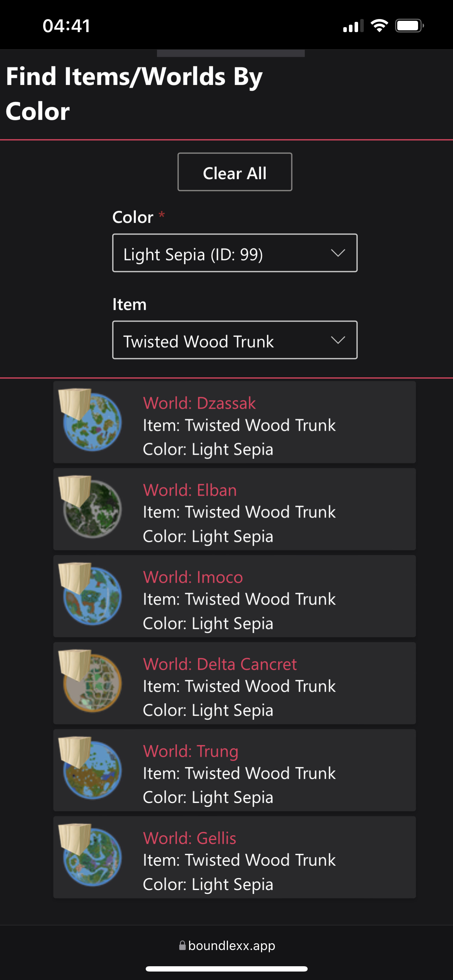Viewport: 453px width, 980px height.
Task: Click the Clear All button
Action: point(235,172)
